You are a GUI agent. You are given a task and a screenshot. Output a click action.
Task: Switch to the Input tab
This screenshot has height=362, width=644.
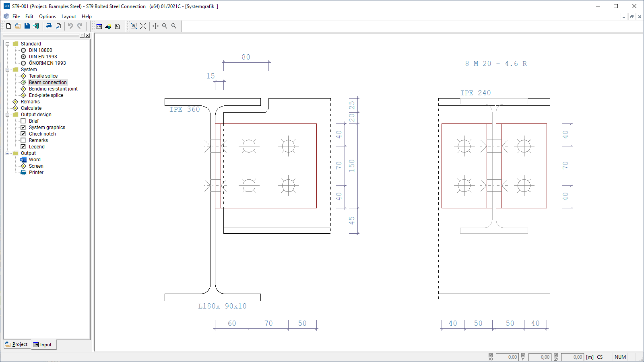click(44, 345)
